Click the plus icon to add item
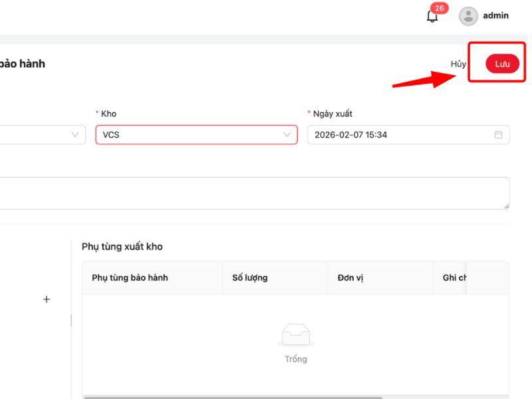The height and width of the screenshot is (399, 532). coord(47,299)
